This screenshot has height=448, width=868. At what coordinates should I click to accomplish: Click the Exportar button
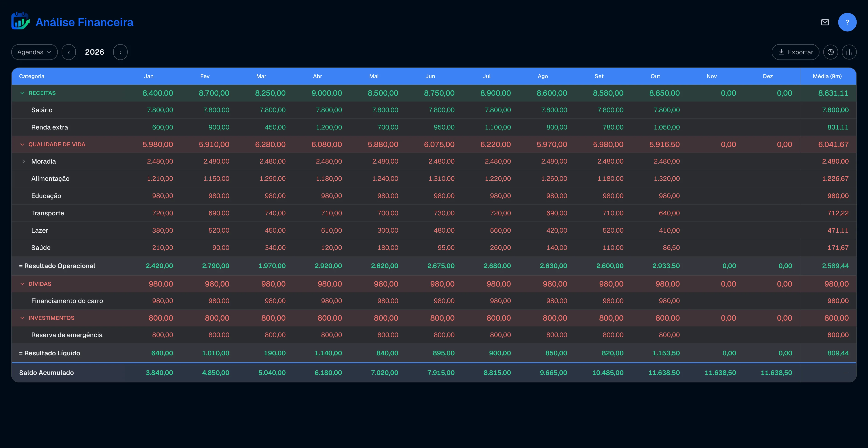click(795, 52)
